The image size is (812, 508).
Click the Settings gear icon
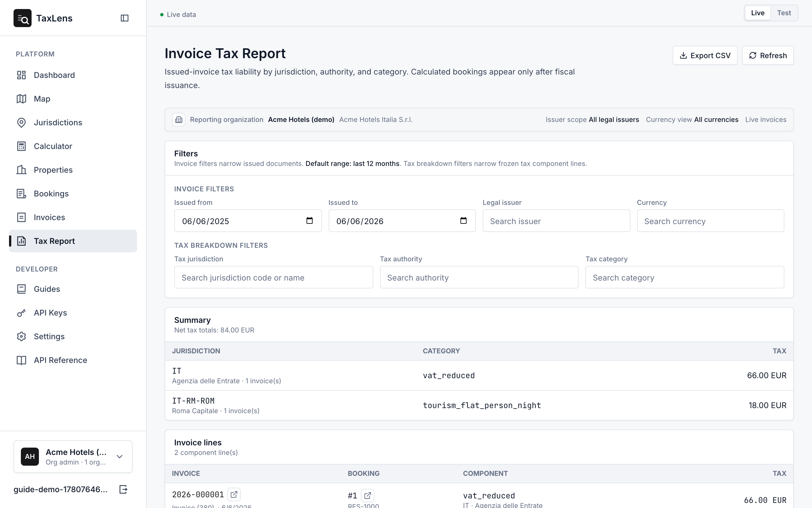(21, 336)
